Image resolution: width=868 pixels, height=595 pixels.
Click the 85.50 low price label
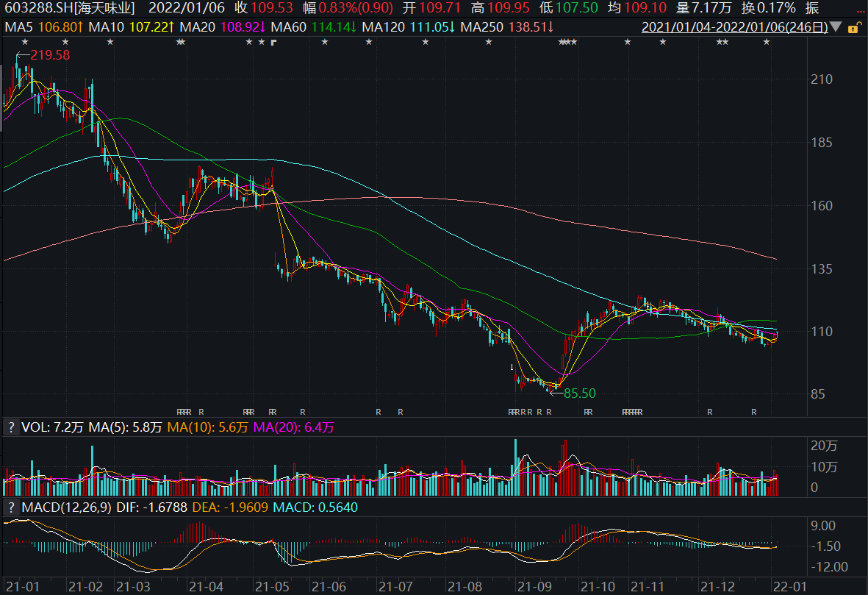point(579,393)
